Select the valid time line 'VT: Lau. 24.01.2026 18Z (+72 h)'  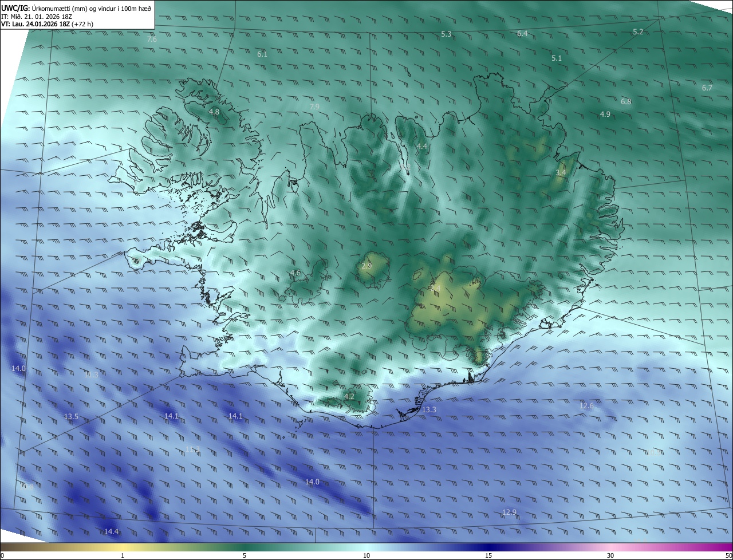pyautogui.click(x=48, y=25)
